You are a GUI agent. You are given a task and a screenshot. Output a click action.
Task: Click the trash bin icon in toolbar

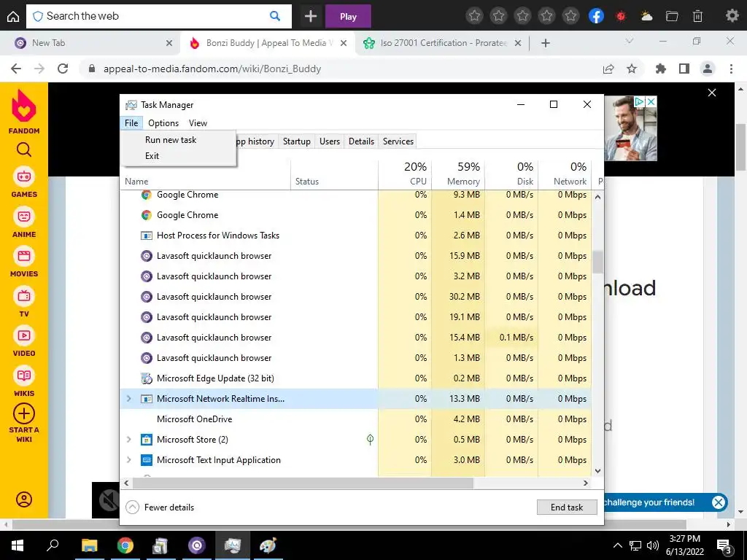tap(697, 16)
